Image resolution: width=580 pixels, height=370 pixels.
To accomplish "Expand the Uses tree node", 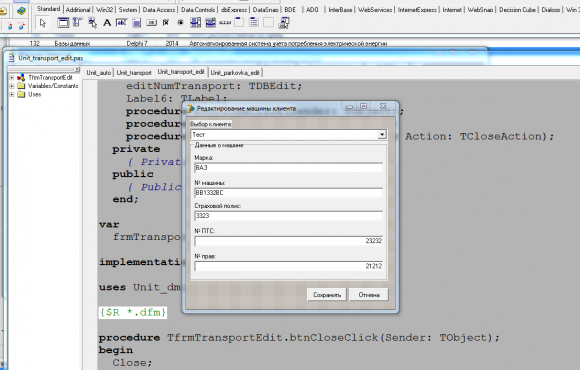I will click(11, 95).
